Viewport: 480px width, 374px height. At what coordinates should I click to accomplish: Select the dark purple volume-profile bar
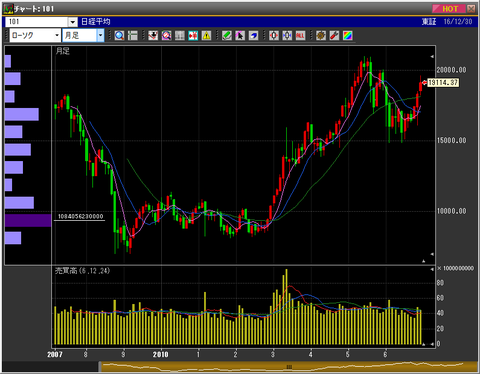[x=28, y=221]
